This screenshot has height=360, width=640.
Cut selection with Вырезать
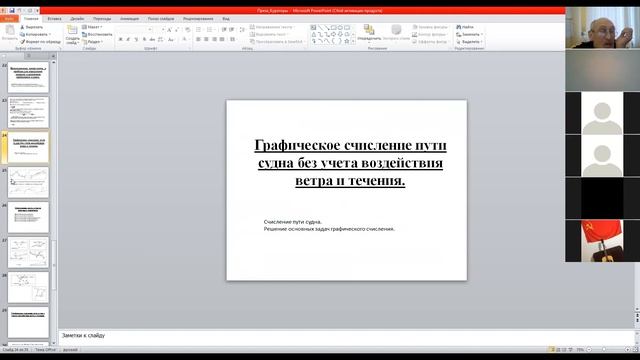(32, 27)
